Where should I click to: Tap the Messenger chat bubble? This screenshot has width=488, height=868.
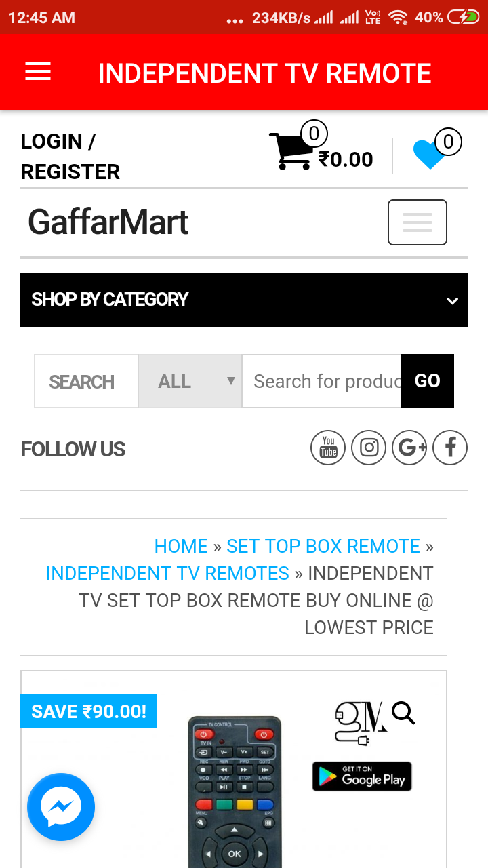click(x=61, y=807)
